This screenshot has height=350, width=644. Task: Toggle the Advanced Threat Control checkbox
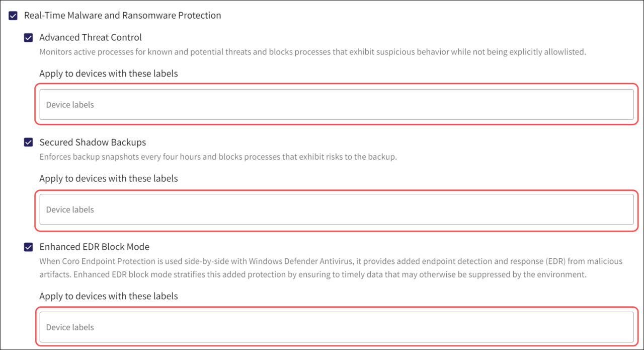(29, 38)
